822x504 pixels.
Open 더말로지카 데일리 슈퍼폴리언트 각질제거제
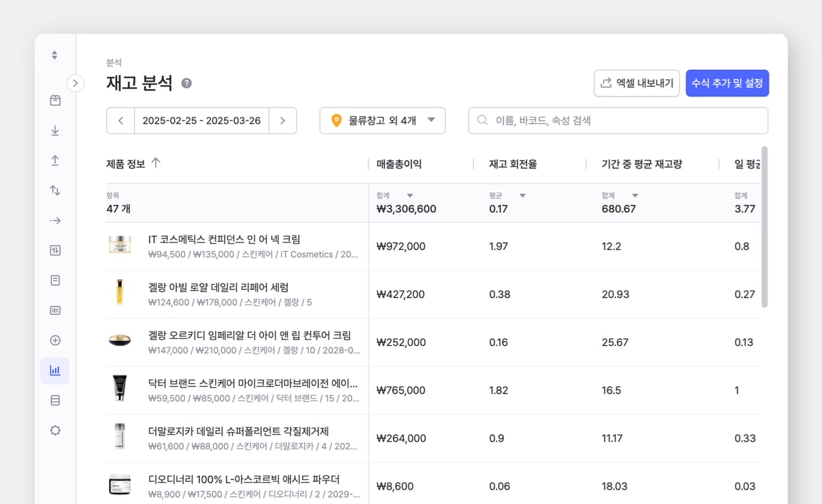click(x=238, y=431)
